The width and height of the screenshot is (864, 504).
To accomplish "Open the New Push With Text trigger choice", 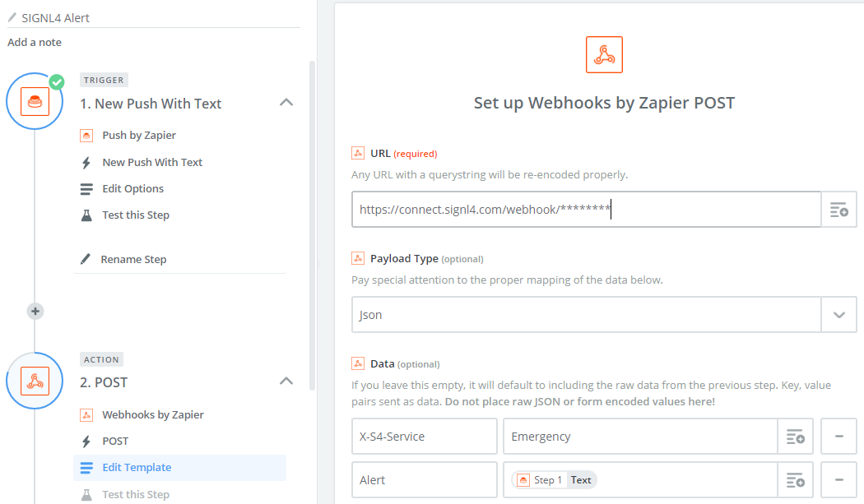I will (x=152, y=163).
